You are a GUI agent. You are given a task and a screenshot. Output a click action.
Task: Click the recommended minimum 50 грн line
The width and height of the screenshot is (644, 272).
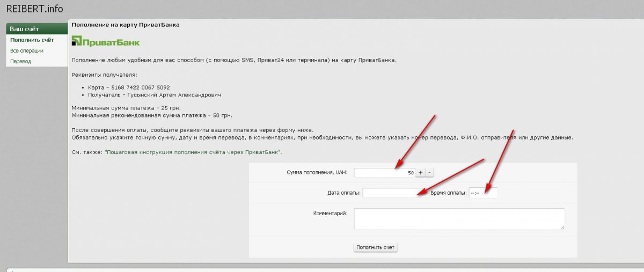(x=152, y=115)
